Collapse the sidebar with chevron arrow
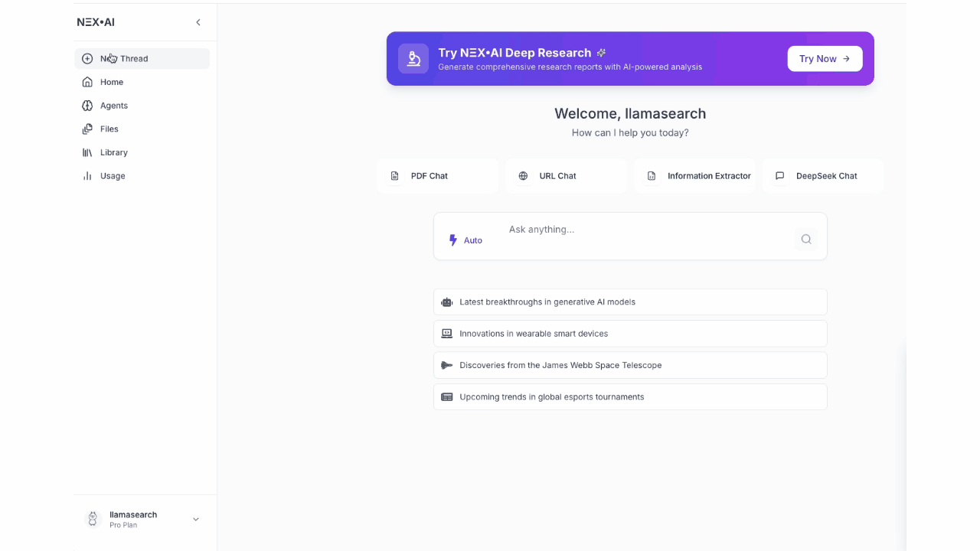The image size is (980, 551). [198, 22]
